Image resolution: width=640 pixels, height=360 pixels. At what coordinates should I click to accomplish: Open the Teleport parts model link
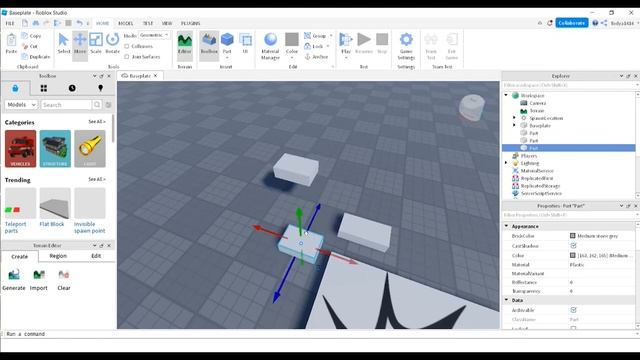pos(16,227)
